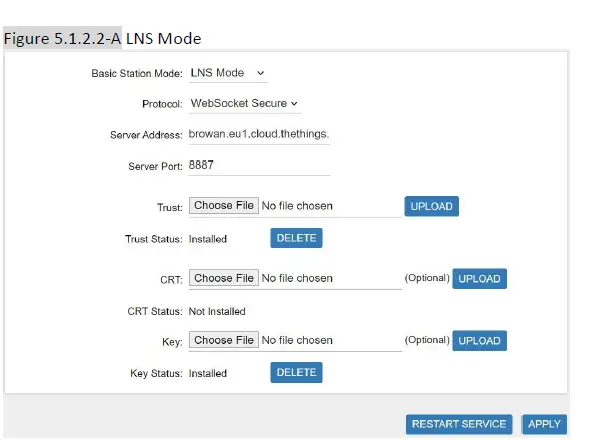
Task: Delete the installed Trust certificate
Action: (296, 238)
